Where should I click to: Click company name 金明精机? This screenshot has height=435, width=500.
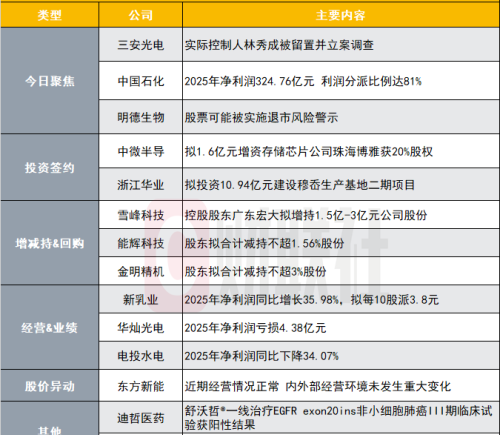coord(141,272)
